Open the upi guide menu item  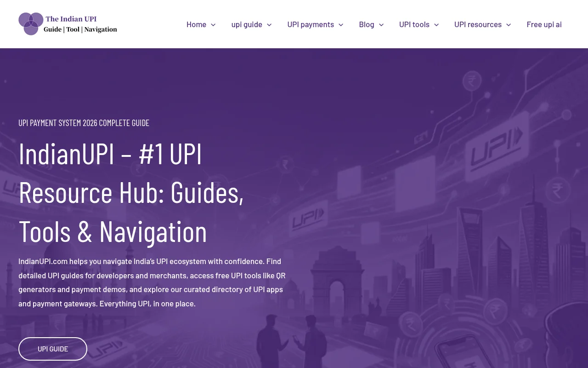coord(247,24)
